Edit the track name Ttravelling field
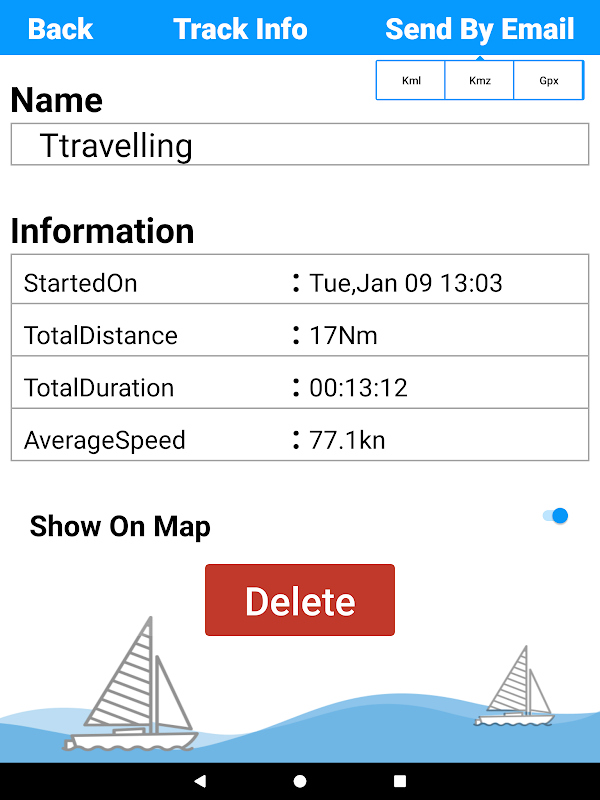The width and height of the screenshot is (600, 800). tap(300, 145)
